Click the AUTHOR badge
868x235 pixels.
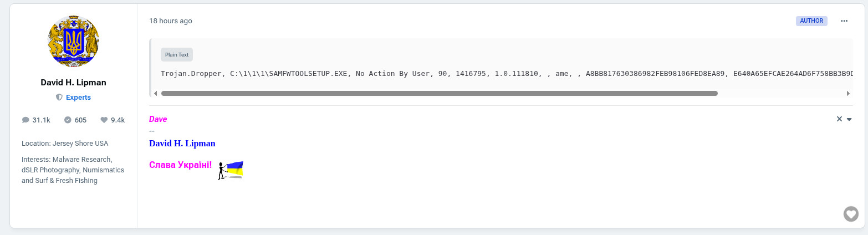pyautogui.click(x=811, y=21)
